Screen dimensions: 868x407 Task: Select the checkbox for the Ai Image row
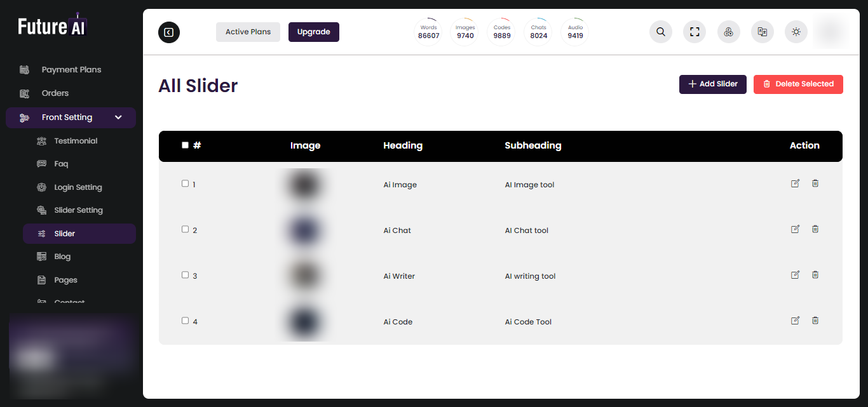tap(185, 183)
